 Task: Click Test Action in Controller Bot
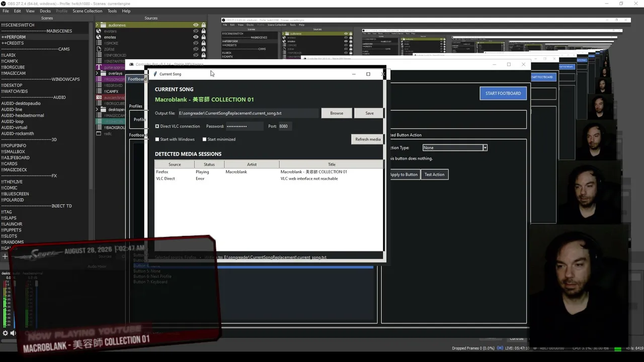pos(434,174)
